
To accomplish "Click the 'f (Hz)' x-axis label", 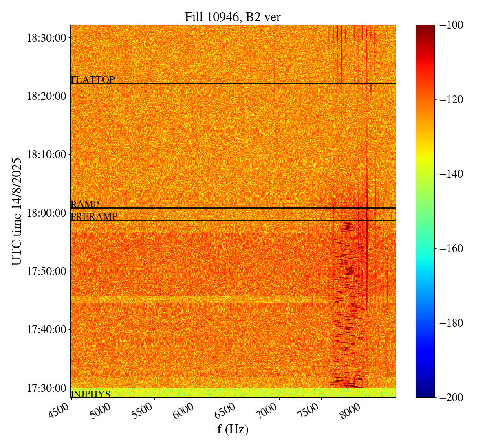I will pyautogui.click(x=233, y=429).
